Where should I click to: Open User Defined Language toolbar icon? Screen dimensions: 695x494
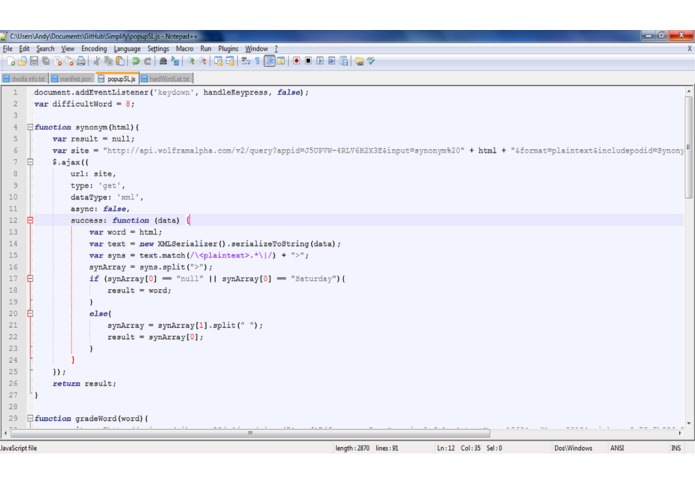(281, 61)
